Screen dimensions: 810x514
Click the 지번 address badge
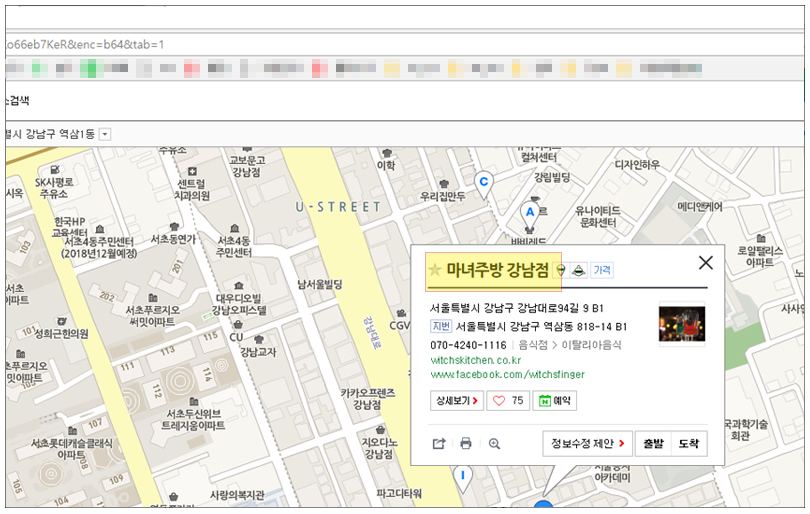click(441, 326)
